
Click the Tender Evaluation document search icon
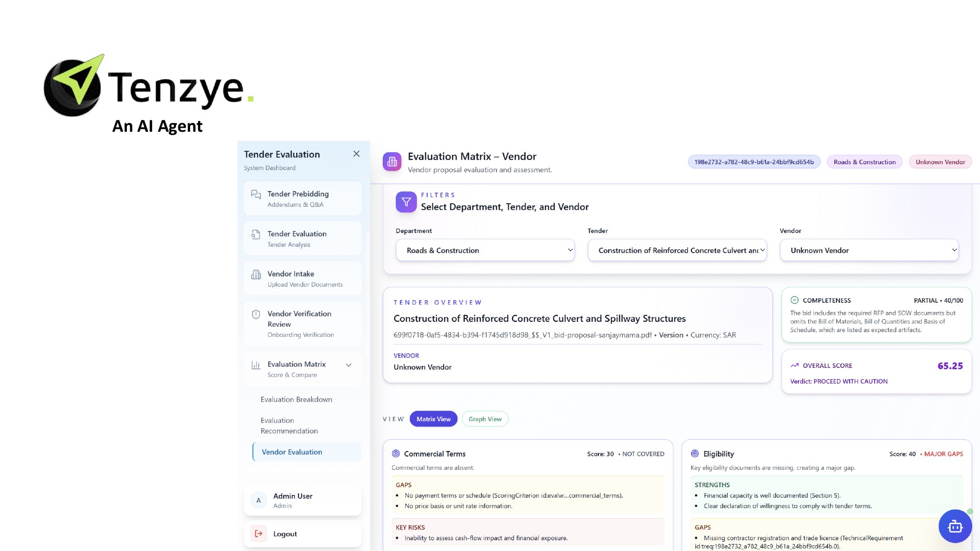click(x=256, y=234)
